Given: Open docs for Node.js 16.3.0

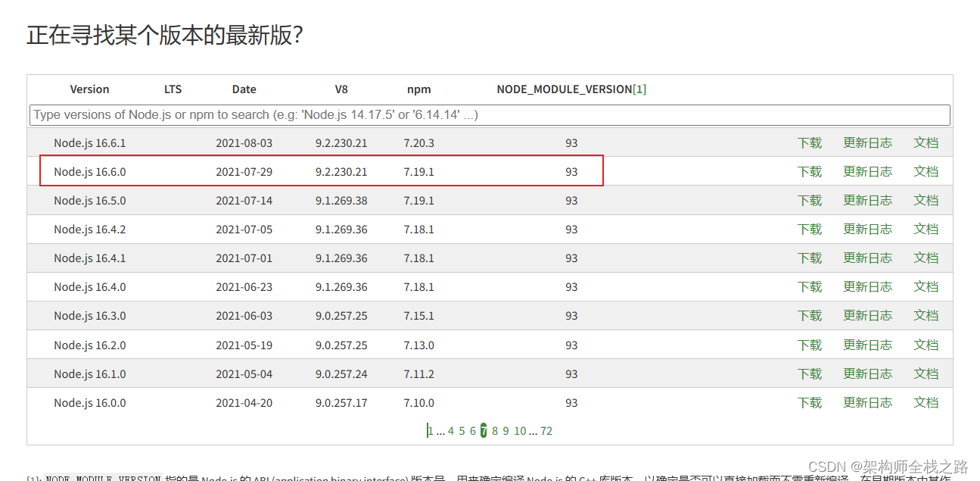Looking at the screenshot, I should pyautogui.click(x=926, y=316).
